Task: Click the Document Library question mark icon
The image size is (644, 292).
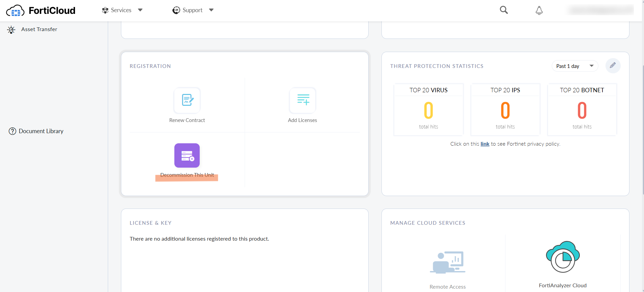Action: (13, 131)
